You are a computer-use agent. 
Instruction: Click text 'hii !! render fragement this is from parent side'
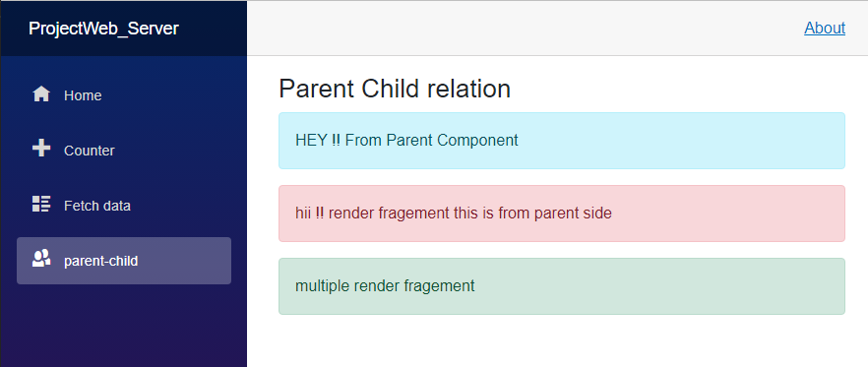[x=454, y=214]
